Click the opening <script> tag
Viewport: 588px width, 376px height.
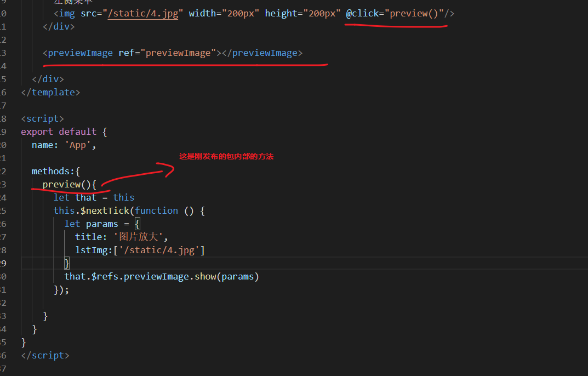pos(42,118)
